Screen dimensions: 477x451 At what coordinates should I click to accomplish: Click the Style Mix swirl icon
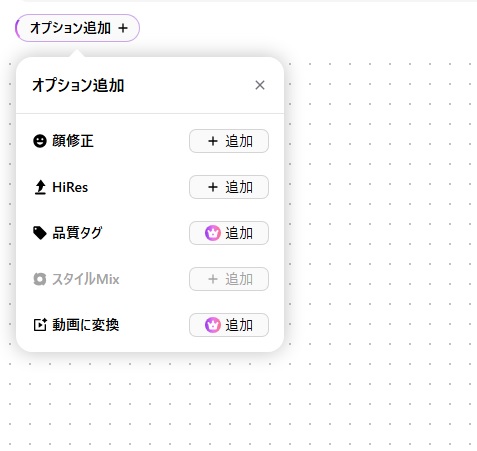click(x=40, y=279)
